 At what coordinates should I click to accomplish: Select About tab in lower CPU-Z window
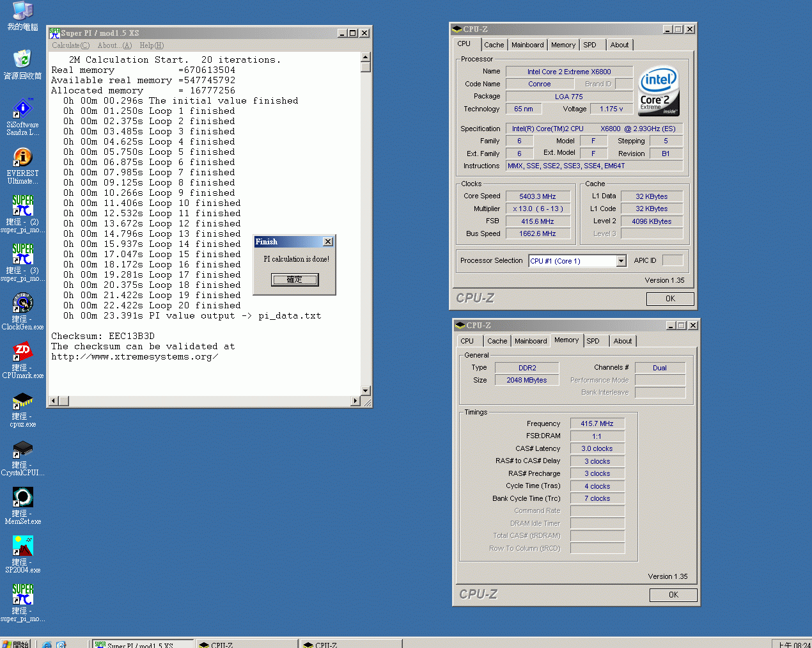[622, 341]
